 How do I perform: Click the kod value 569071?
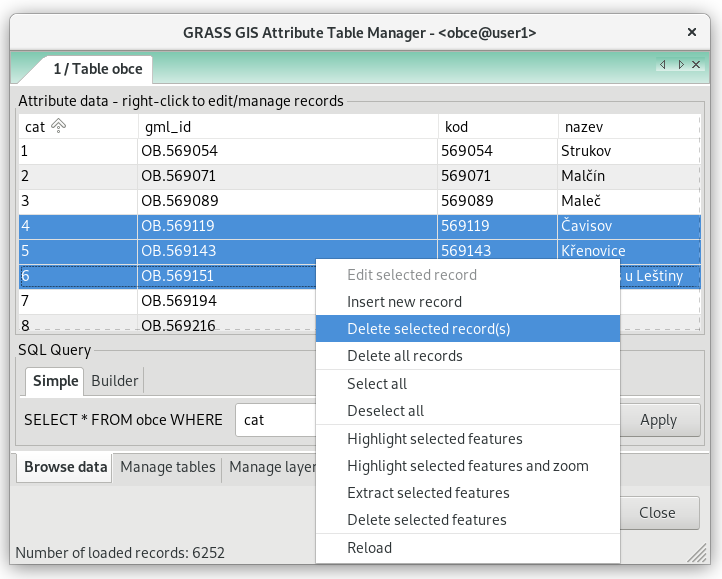click(x=497, y=176)
